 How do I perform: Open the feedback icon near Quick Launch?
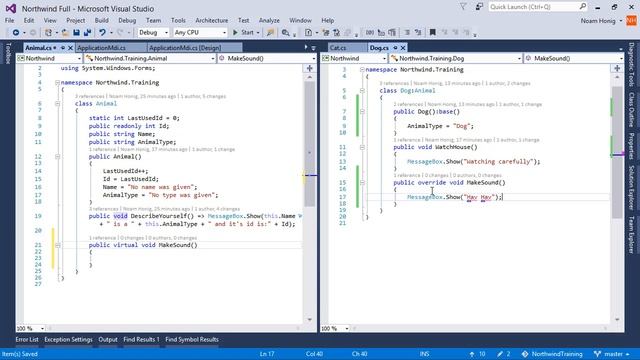coord(479,7)
